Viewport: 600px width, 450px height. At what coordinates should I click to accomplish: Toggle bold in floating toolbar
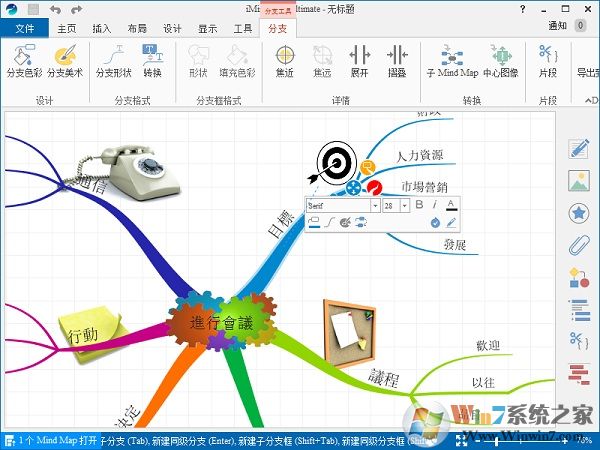(419, 205)
